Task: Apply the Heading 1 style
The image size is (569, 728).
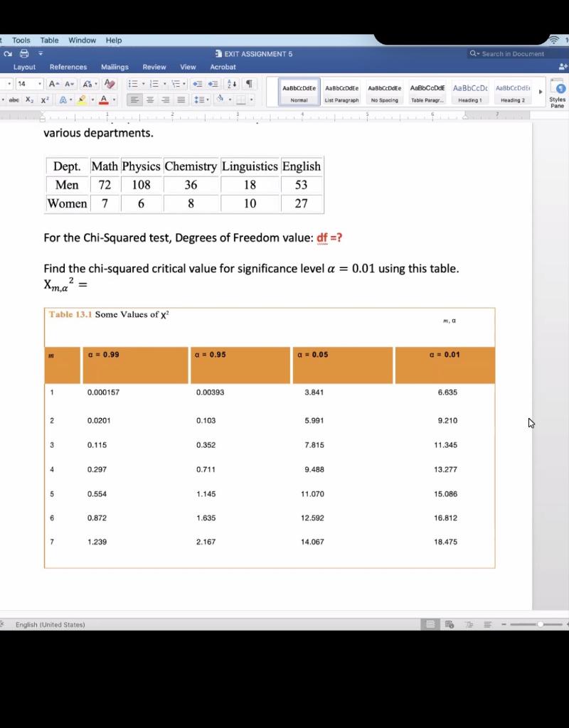Action: (470, 92)
